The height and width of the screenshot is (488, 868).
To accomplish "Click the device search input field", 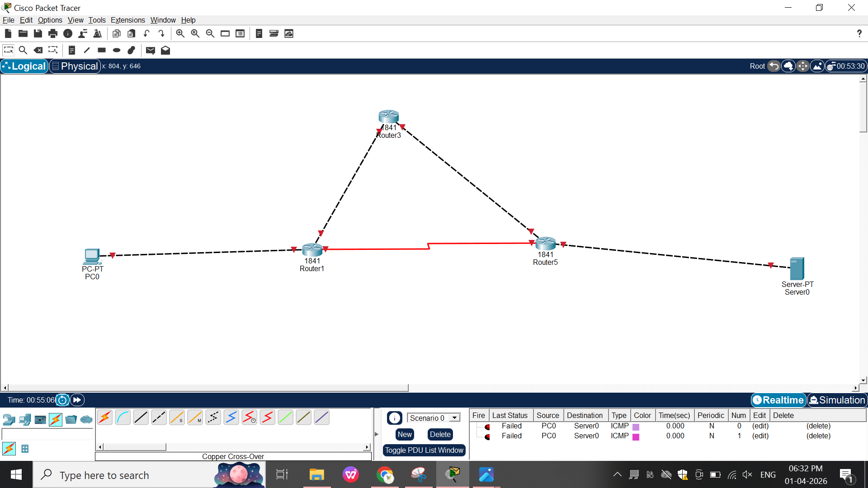I will [x=47, y=434].
